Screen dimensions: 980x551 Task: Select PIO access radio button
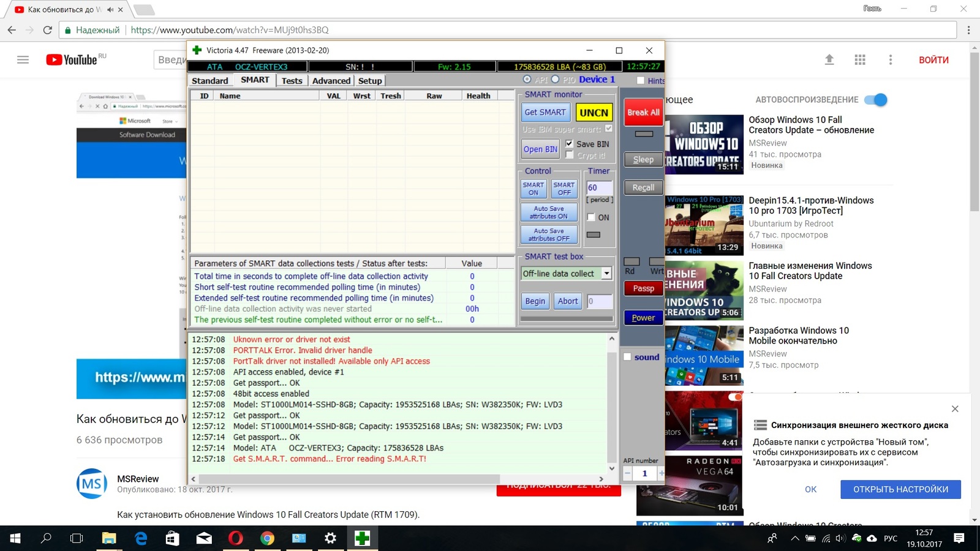555,80
